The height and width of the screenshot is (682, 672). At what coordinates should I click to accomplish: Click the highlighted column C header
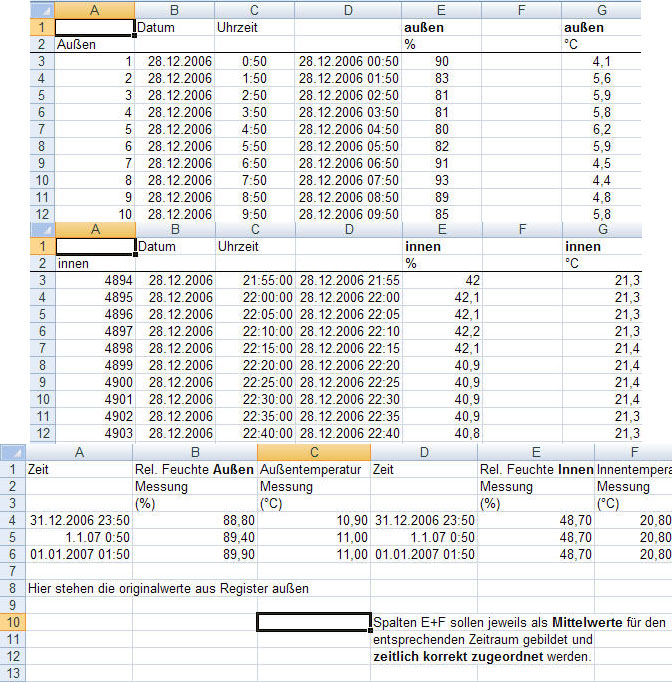[x=314, y=451]
